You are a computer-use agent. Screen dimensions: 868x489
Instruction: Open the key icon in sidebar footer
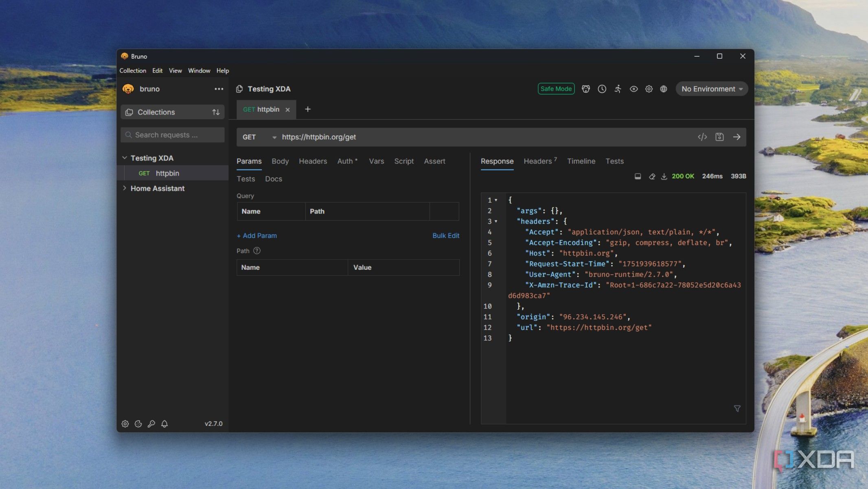151,424
